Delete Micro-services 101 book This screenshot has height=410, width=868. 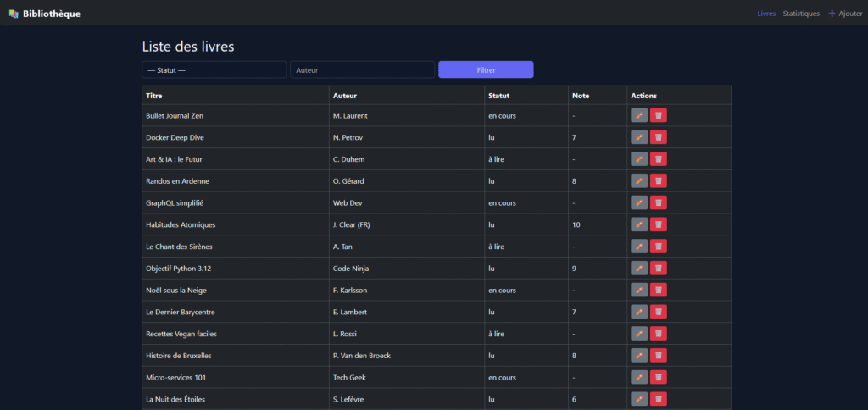(x=658, y=377)
